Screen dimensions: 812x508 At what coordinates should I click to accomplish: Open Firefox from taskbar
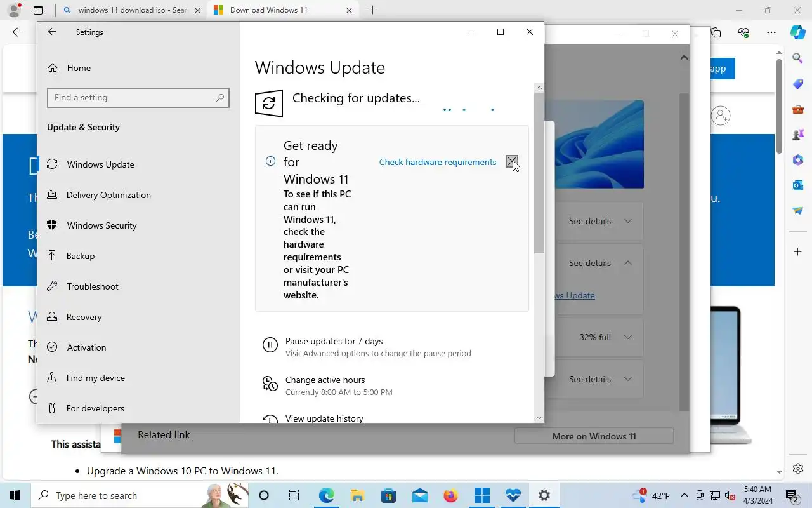point(450,495)
